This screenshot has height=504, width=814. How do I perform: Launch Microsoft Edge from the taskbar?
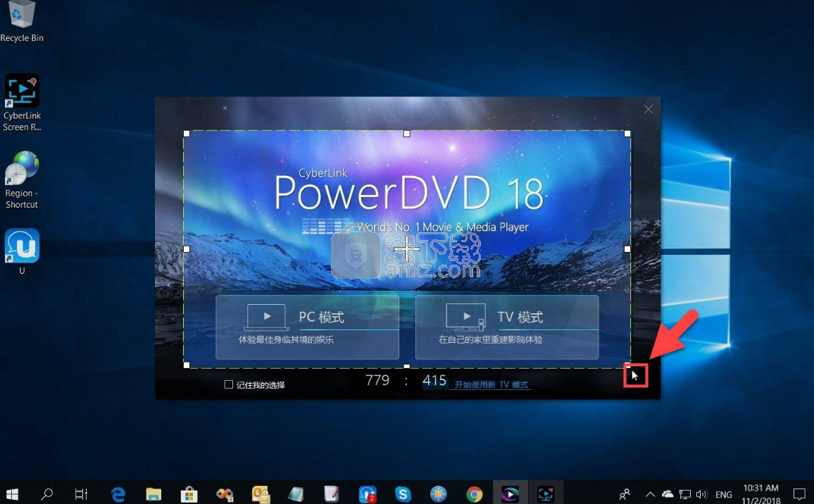[x=118, y=493]
